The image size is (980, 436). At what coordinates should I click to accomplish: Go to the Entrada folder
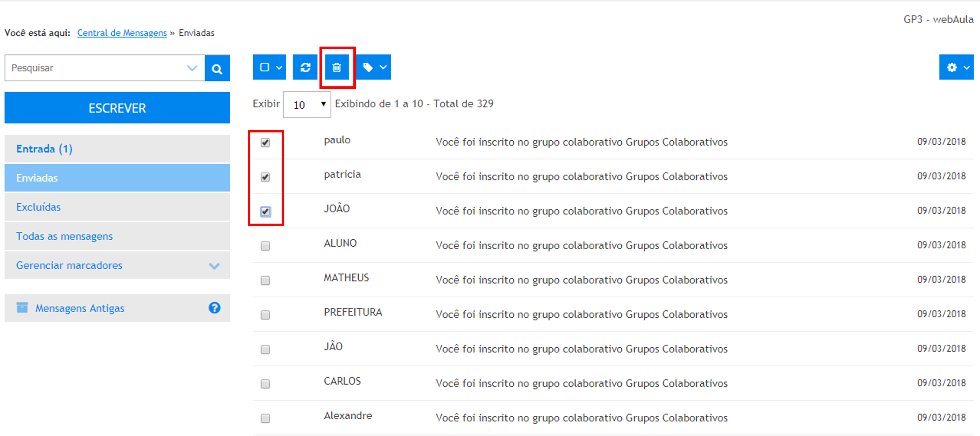[x=44, y=149]
